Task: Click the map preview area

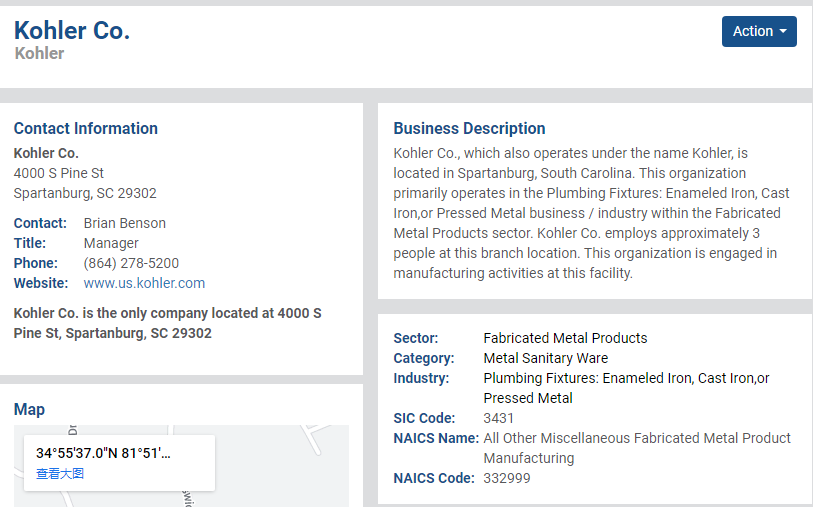Action: [x=181, y=466]
